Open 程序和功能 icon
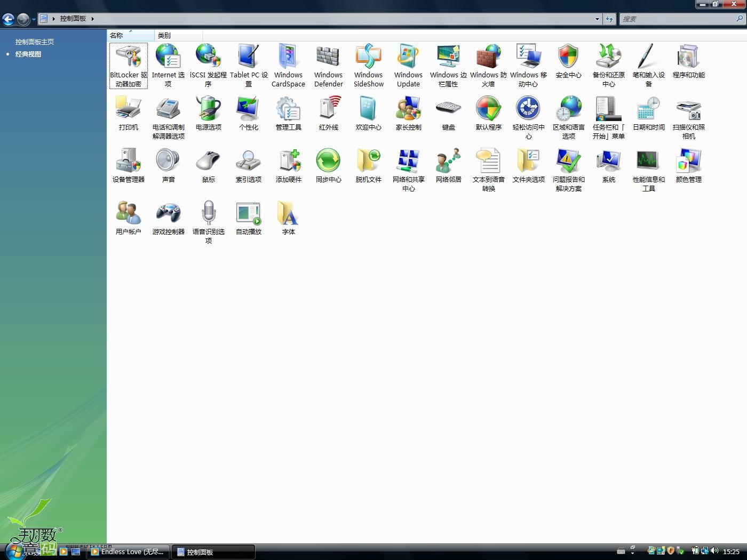 coord(689,57)
